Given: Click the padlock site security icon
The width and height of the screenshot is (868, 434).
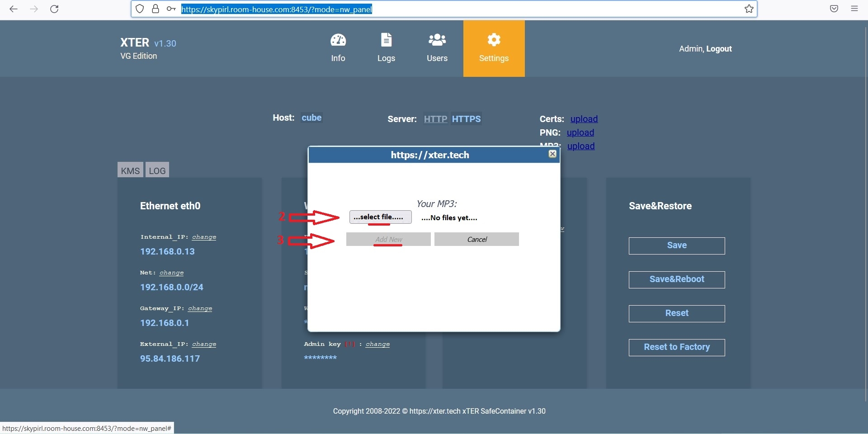Looking at the screenshot, I should coord(156,9).
